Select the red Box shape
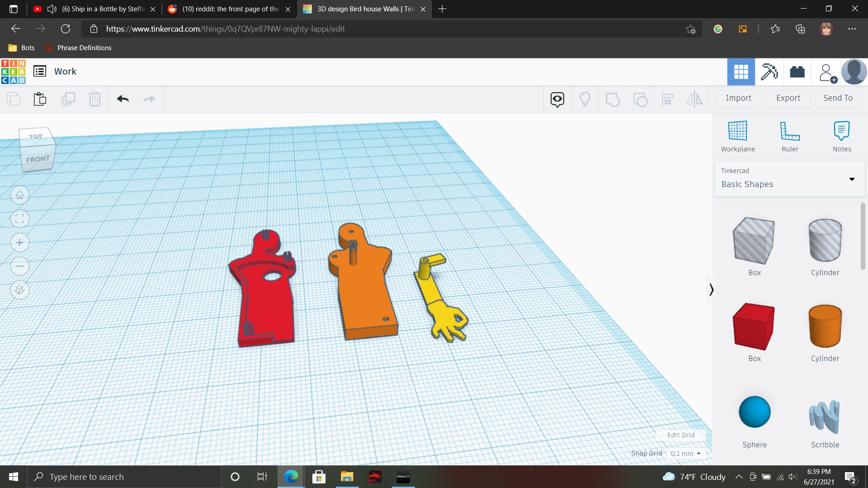The width and height of the screenshot is (868, 488). click(x=754, y=327)
